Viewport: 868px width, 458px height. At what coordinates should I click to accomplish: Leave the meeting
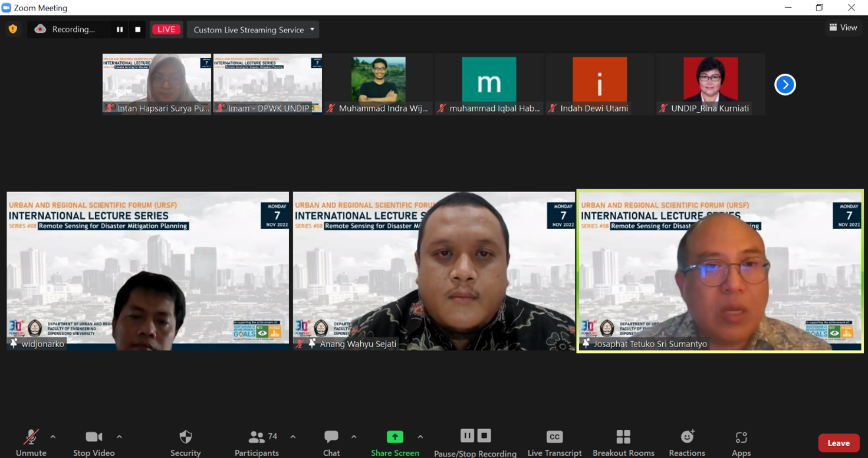click(x=838, y=443)
